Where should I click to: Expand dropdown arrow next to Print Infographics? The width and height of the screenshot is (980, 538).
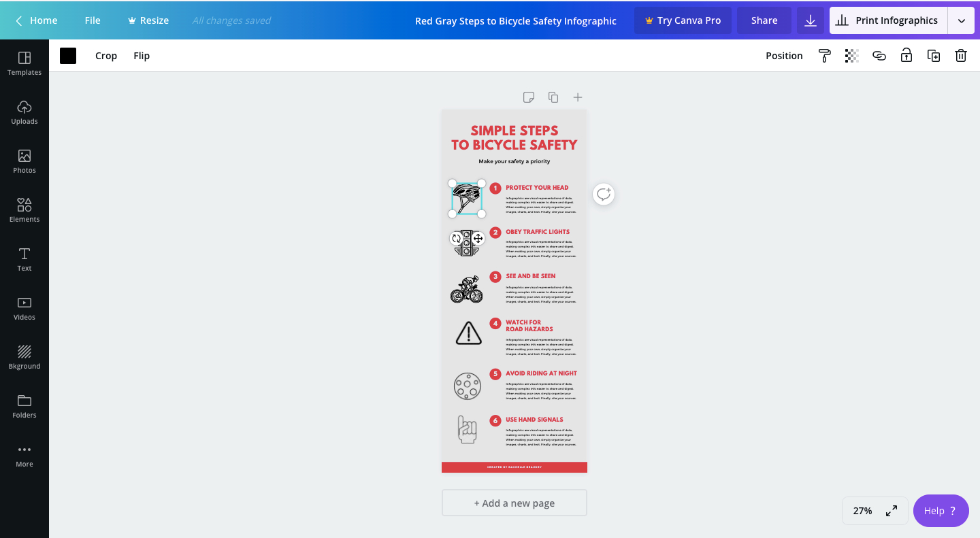click(x=962, y=20)
